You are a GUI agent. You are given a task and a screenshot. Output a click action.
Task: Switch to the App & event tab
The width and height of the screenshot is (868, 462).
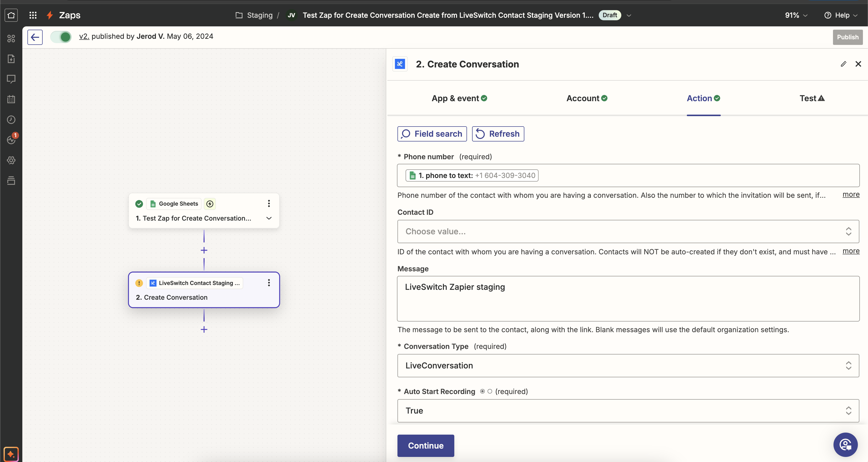[459, 98]
